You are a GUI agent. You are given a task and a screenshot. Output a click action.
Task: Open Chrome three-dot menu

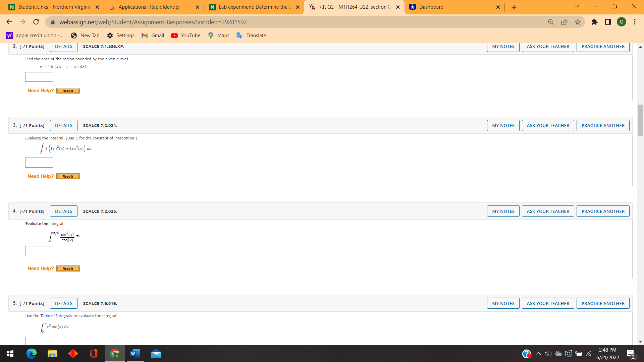click(635, 22)
